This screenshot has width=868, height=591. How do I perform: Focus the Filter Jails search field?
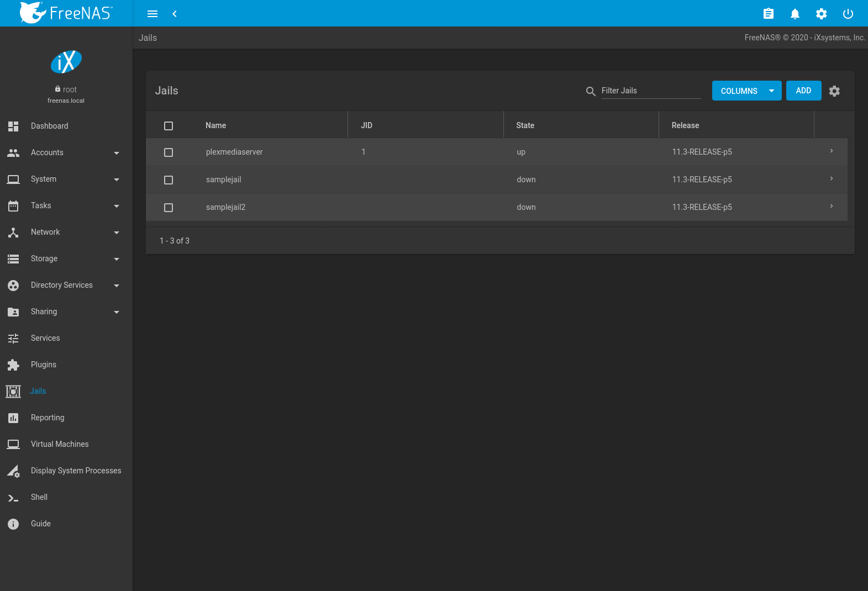coord(650,91)
